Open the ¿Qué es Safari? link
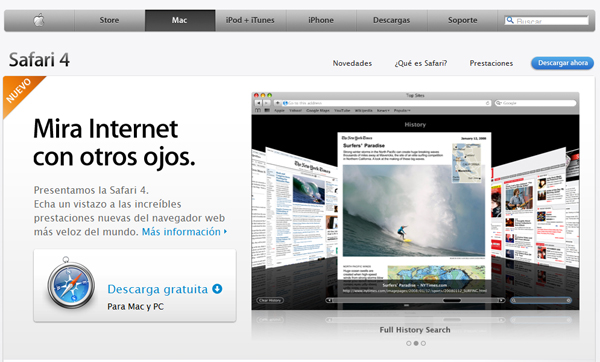The width and height of the screenshot is (600, 362). pyautogui.click(x=421, y=63)
